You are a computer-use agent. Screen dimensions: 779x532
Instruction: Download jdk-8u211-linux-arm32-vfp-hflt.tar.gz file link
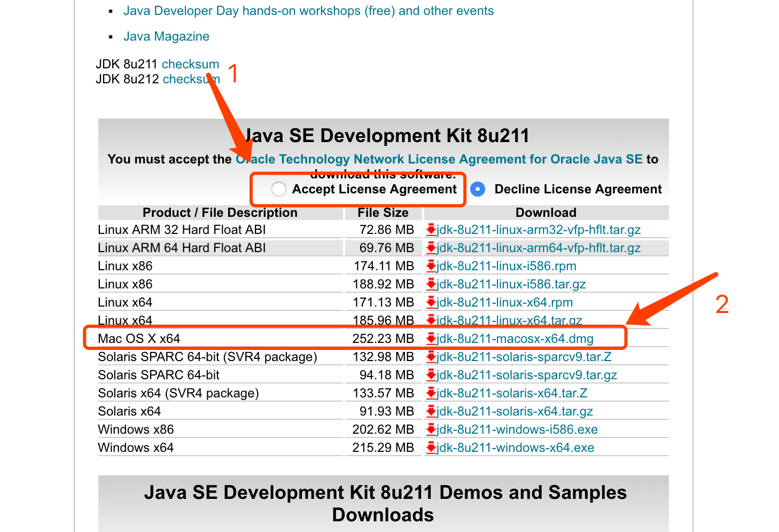(x=539, y=230)
